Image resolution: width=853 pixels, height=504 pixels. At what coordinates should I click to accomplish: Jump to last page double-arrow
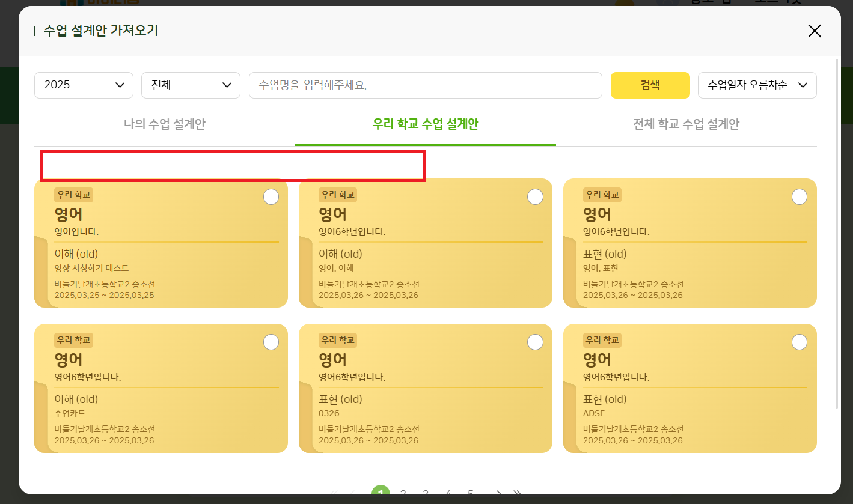518,493
